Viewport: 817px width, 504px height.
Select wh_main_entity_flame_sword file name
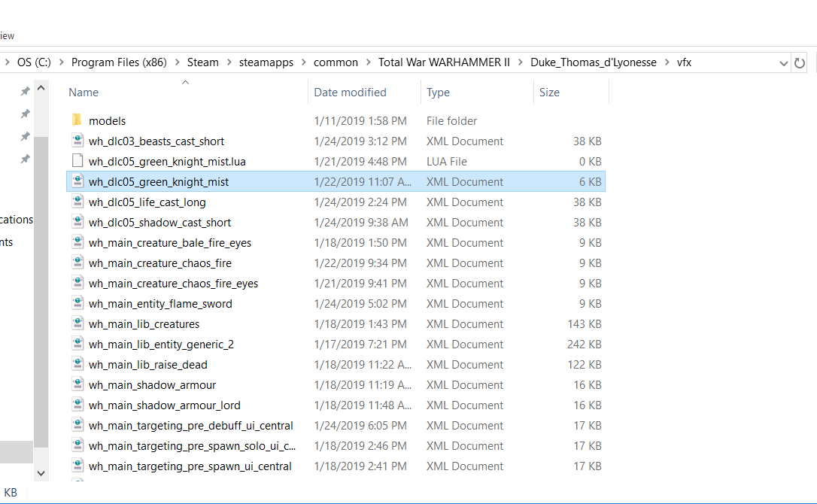coord(160,304)
